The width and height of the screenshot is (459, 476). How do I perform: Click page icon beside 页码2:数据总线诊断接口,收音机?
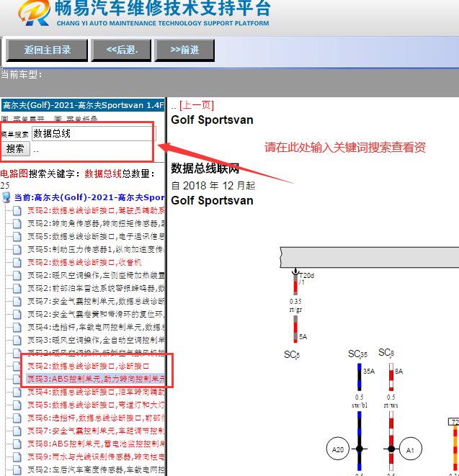tap(17, 262)
